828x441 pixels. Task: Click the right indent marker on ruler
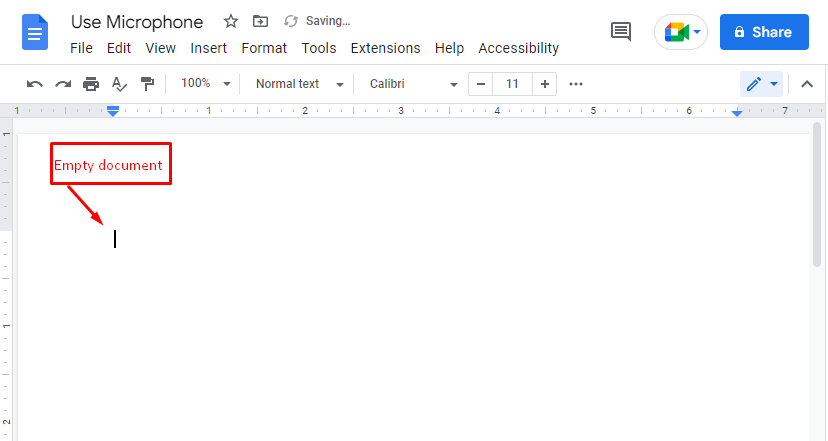click(x=737, y=112)
